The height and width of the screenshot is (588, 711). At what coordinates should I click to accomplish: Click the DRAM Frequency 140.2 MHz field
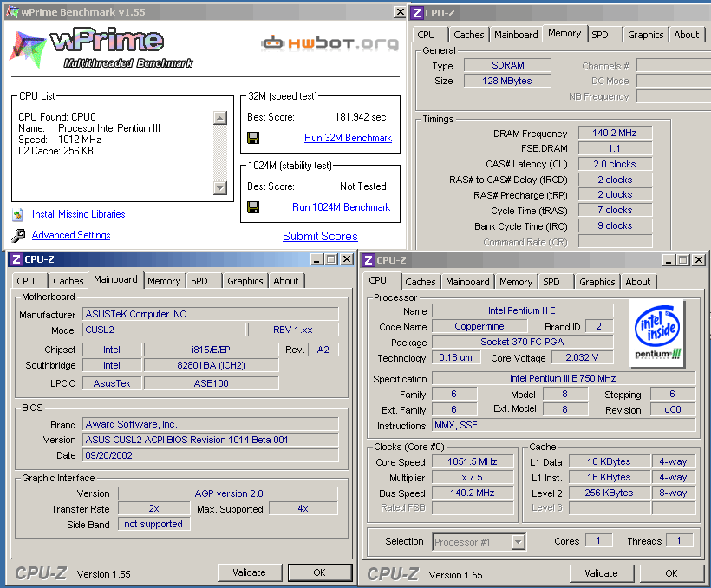[615, 133]
